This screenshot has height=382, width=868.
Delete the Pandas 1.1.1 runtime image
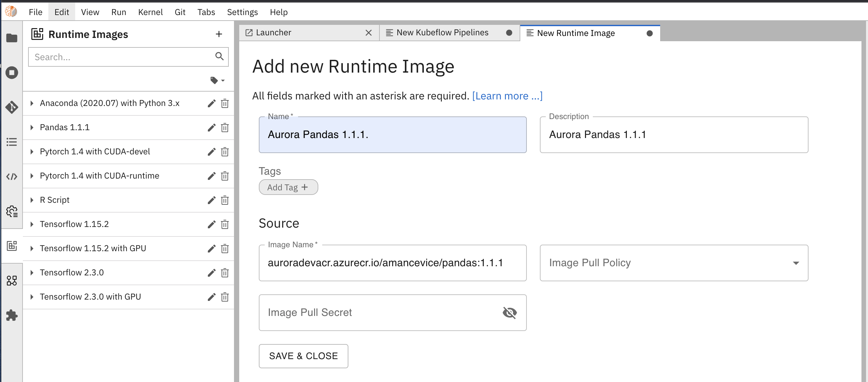[x=225, y=128]
